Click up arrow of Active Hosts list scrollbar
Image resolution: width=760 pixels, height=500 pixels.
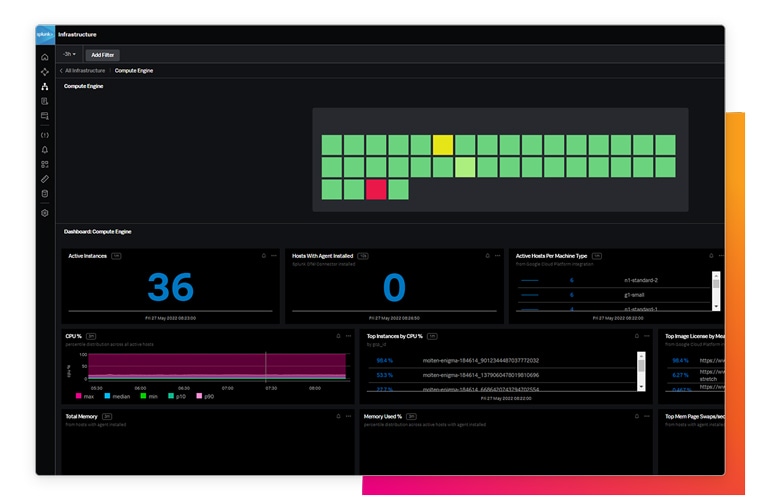click(x=716, y=276)
